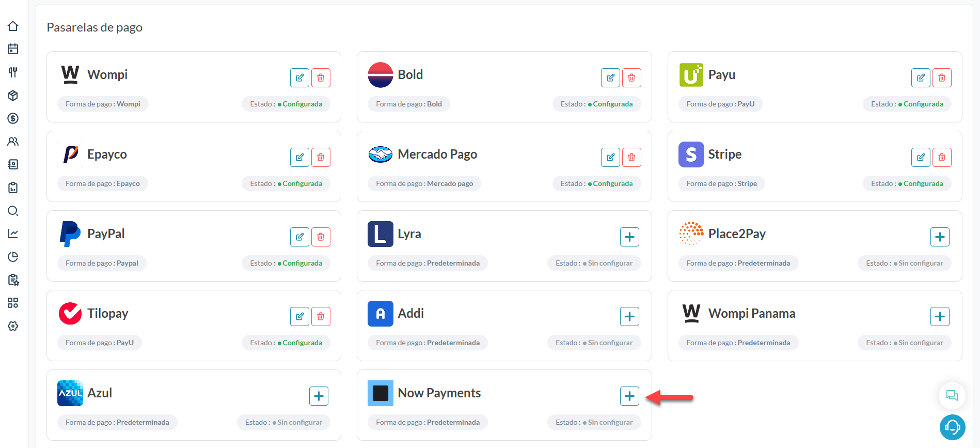This screenshot has height=448, width=980.
Task: Add the Now Payments gateway
Action: [629, 396]
